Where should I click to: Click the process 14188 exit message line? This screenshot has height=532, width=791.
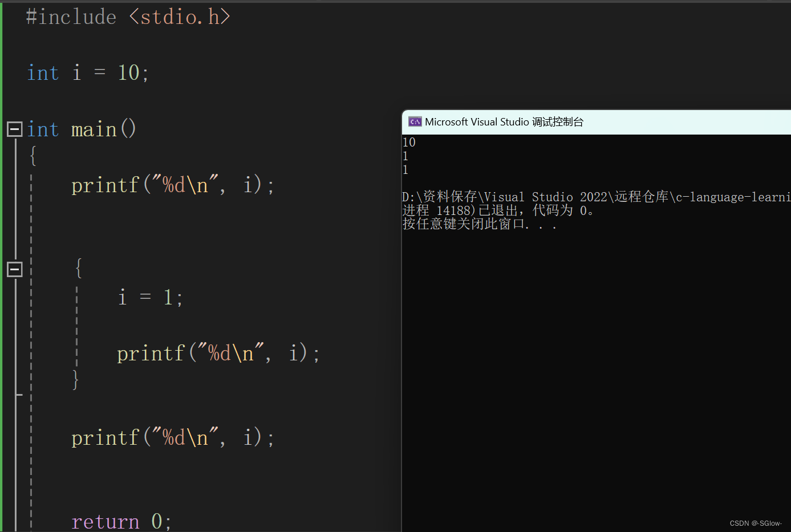[498, 210]
